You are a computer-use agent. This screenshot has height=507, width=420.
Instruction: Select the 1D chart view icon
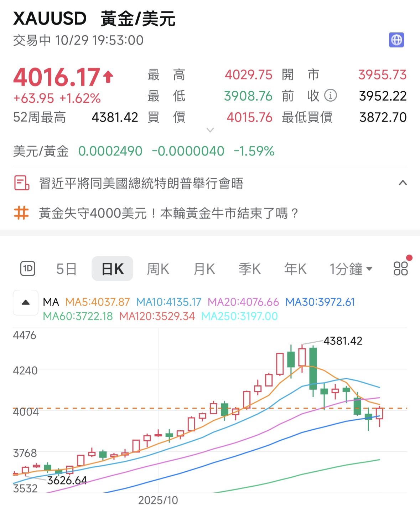[28, 268]
